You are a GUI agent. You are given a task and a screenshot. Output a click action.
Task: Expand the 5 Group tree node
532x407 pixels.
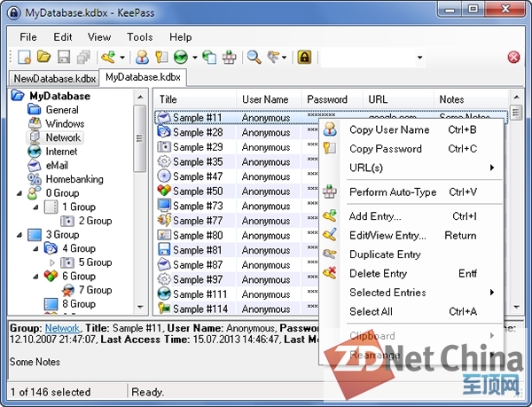[x=52, y=262]
